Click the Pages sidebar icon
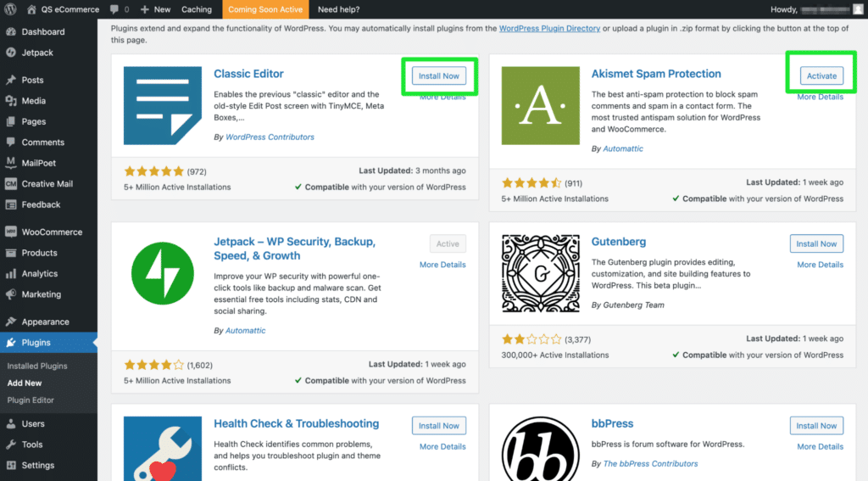The width and height of the screenshot is (868, 481). pyautogui.click(x=11, y=121)
